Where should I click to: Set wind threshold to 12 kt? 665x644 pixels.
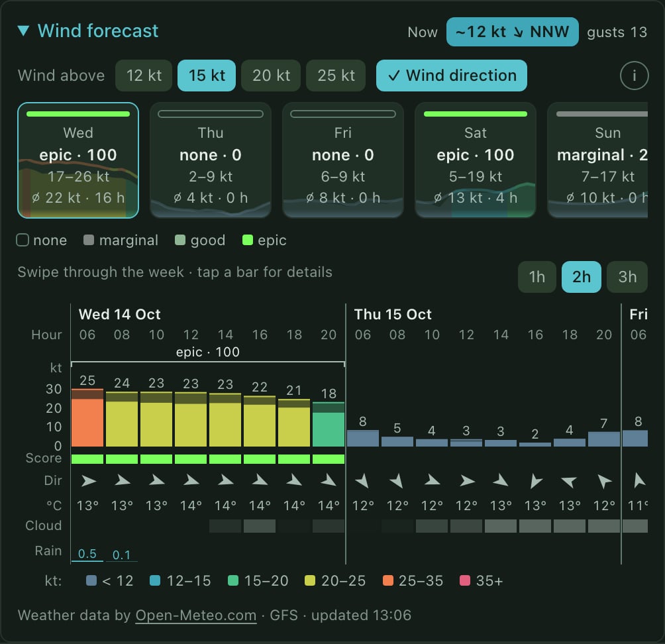coord(144,76)
